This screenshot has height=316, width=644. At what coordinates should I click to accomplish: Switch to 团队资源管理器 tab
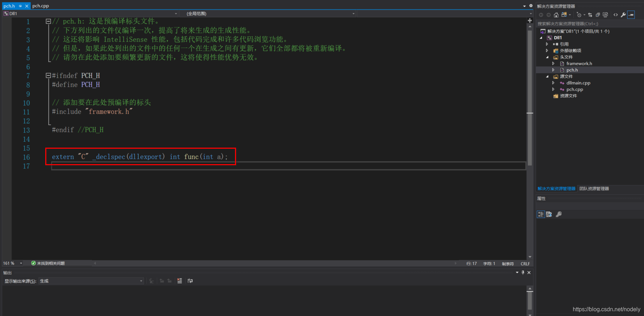[594, 189]
